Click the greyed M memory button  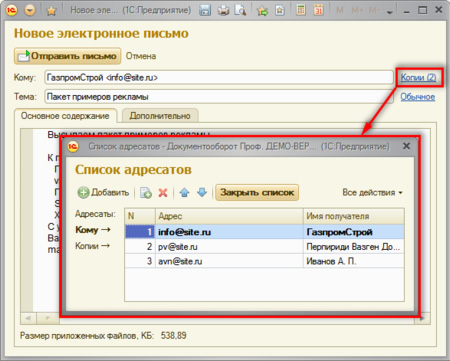point(340,11)
